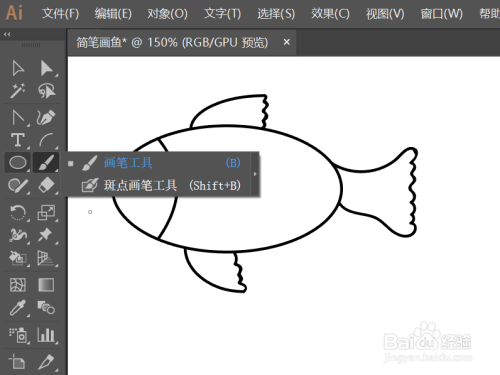Image resolution: width=500 pixels, height=375 pixels.
Task: Click the toolbar drag grip handle
Action: click(31, 45)
